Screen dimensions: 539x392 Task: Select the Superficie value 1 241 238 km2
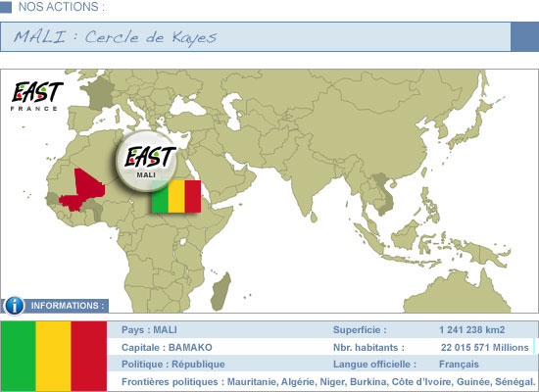[x=471, y=330]
